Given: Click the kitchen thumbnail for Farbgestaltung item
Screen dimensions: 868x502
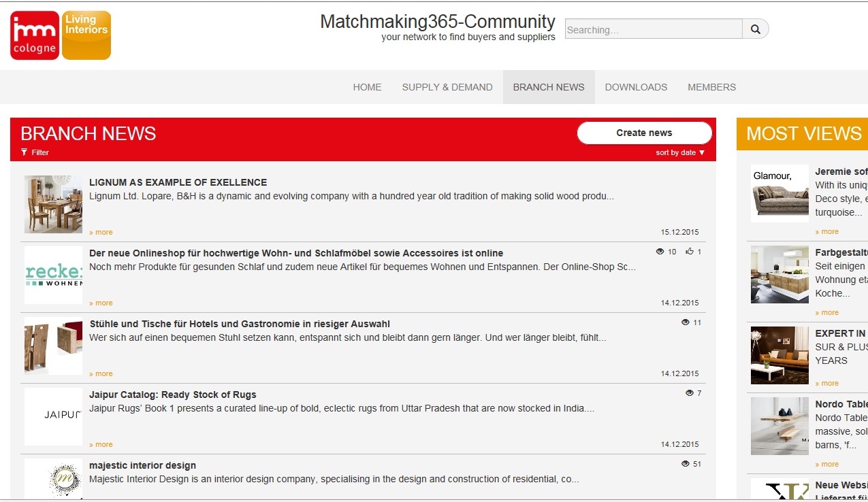Looking at the screenshot, I should (x=779, y=274).
